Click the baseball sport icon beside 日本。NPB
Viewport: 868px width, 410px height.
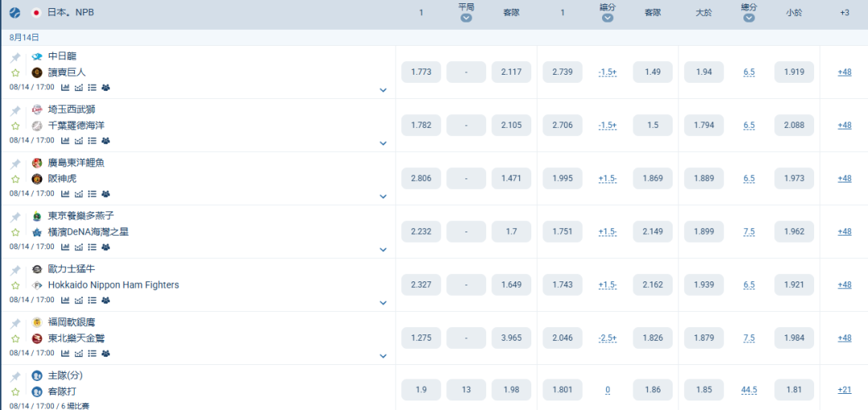[x=15, y=12]
